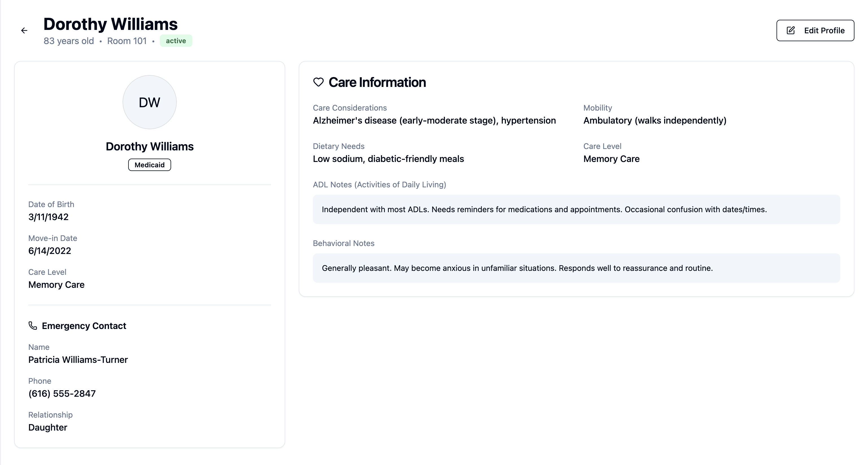Click the Low sodium dietary needs text
This screenshot has height=465, width=868.
click(x=388, y=159)
